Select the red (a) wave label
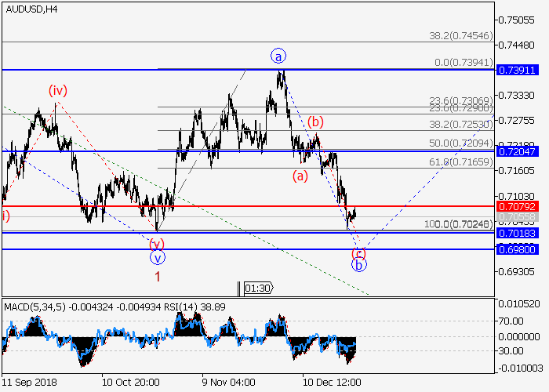This screenshot has height=392, width=549. (300, 177)
